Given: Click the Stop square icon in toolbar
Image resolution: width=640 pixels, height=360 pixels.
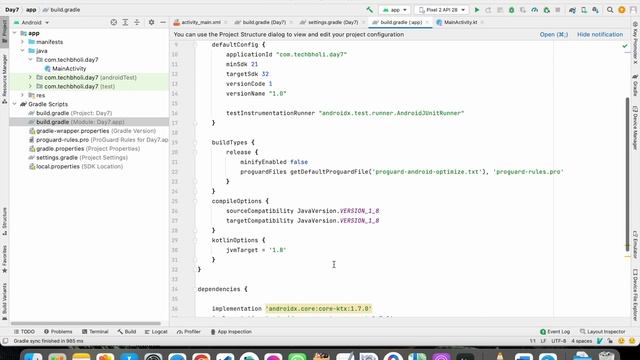Looking at the screenshot, I should [x=558, y=10].
